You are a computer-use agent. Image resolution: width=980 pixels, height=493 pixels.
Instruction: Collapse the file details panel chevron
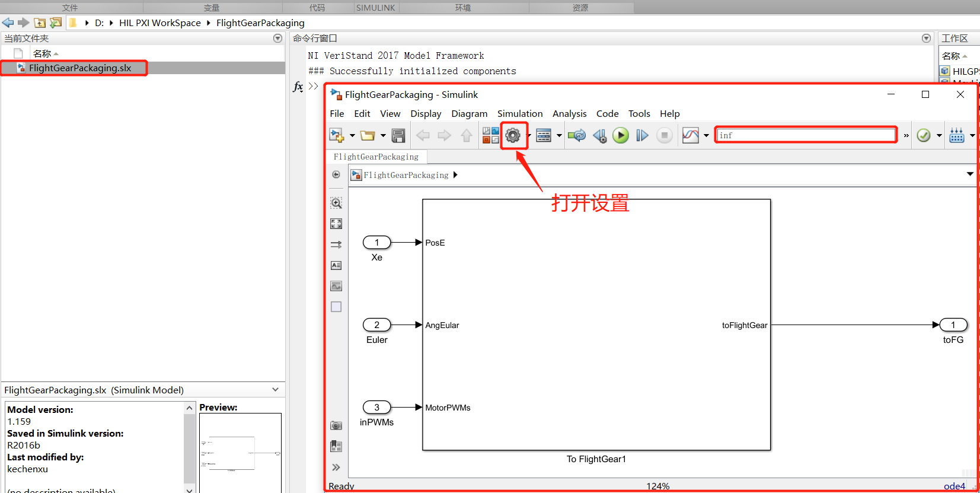(x=275, y=390)
